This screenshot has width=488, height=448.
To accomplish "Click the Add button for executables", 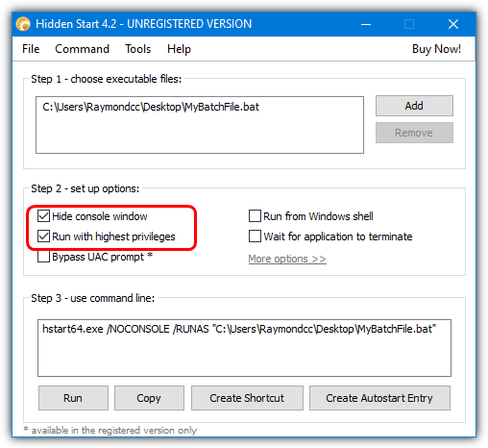I will click(414, 106).
